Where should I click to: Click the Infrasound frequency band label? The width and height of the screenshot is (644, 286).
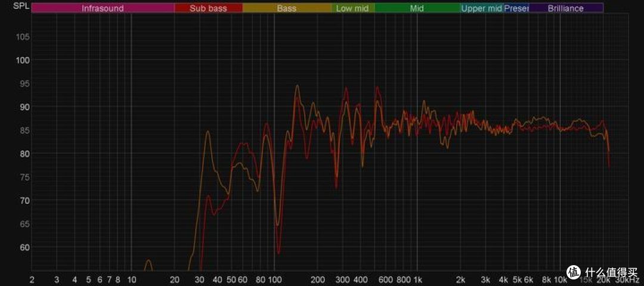(x=103, y=8)
